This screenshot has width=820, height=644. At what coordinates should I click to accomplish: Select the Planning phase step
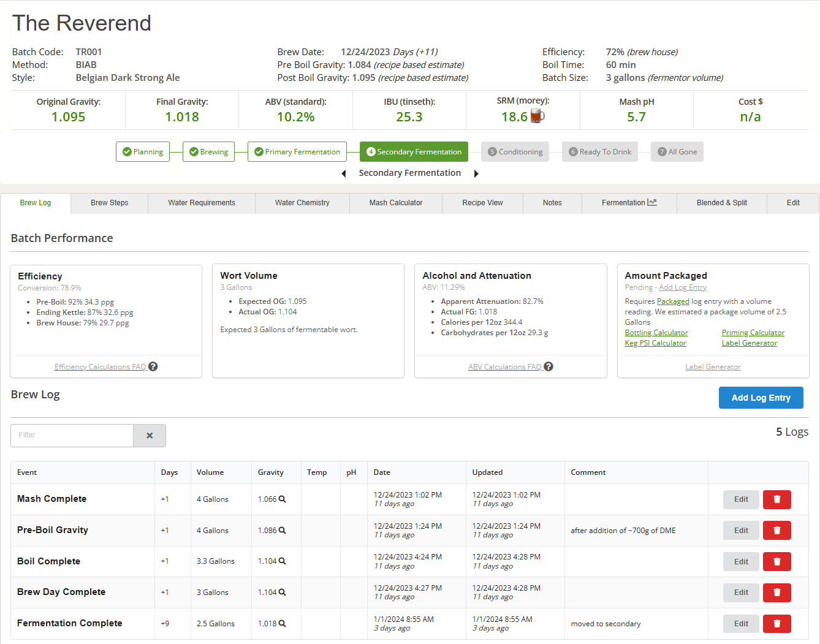143,152
